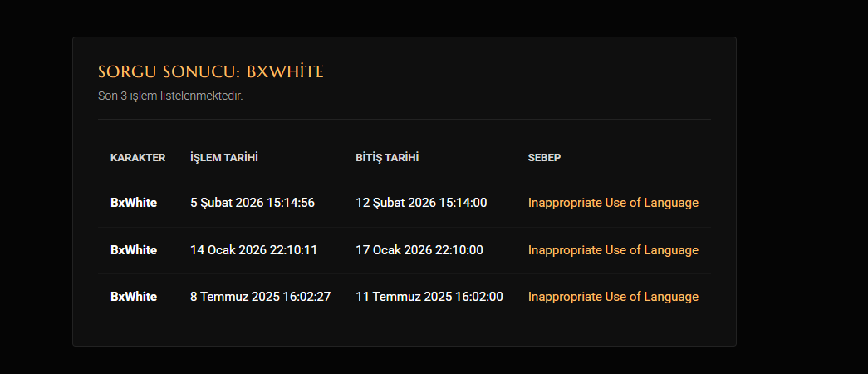This screenshot has height=374, width=868.
Task: Select BxWhite in the second row
Action: [x=134, y=250]
